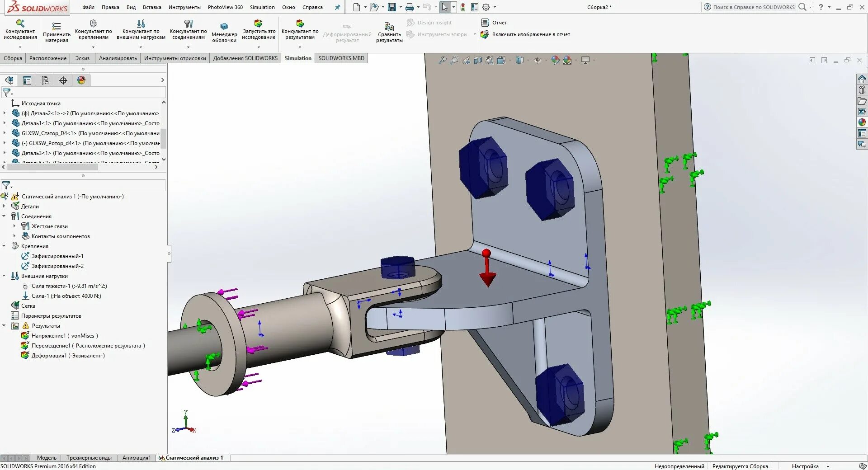Open the Файл menu
868x470 pixels.
(89, 7)
